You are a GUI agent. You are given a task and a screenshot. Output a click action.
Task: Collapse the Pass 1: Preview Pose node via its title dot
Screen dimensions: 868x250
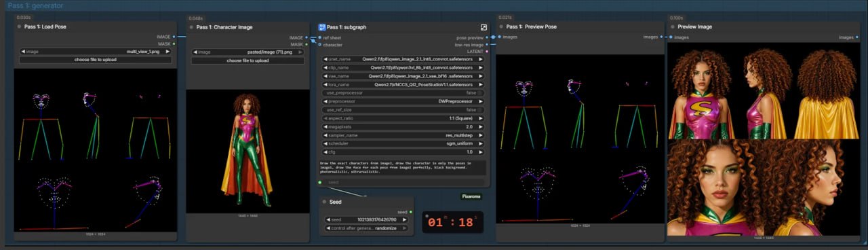point(502,26)
